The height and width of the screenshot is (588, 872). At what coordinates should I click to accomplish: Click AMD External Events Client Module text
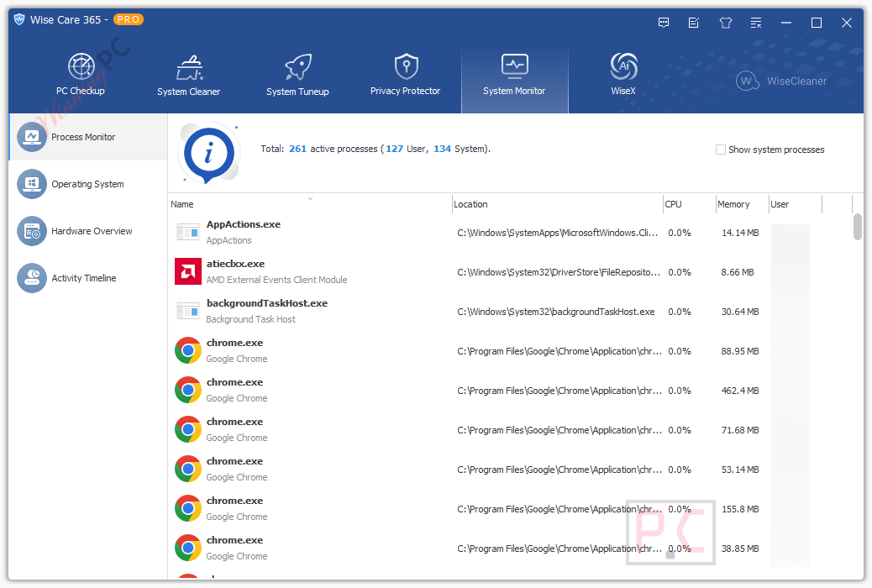coord(277,280)
